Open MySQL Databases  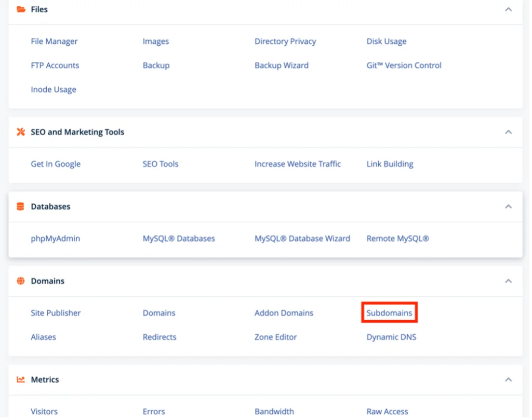click(179, 239)
